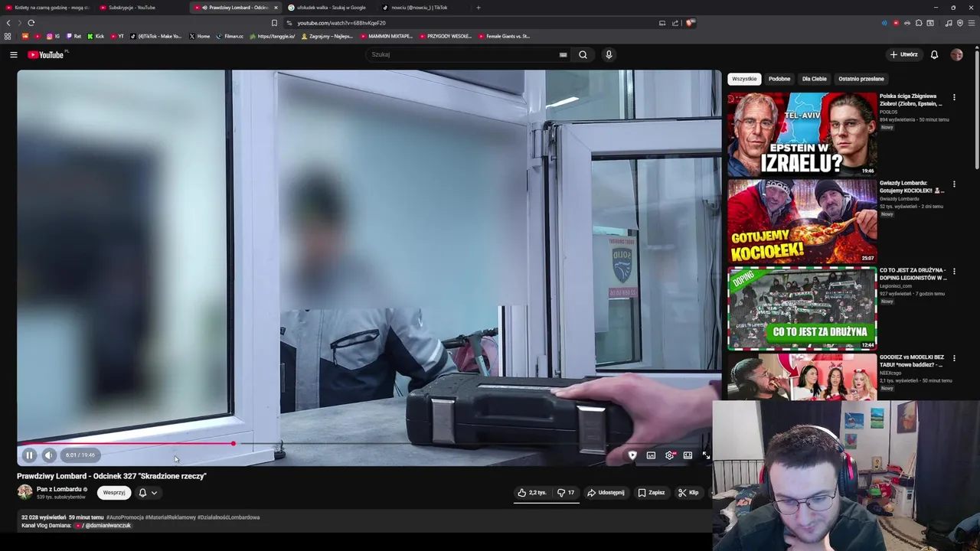The height and width of the screenshot is (551, 980).
Task: Open options for CO TO JEST ZA DRUŻYNA video
Action: 954,272
